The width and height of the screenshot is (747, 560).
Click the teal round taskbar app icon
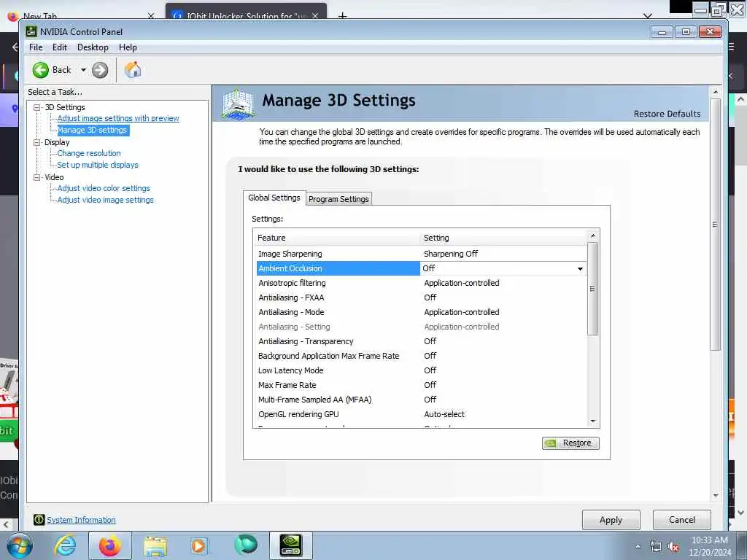(246, 545)
